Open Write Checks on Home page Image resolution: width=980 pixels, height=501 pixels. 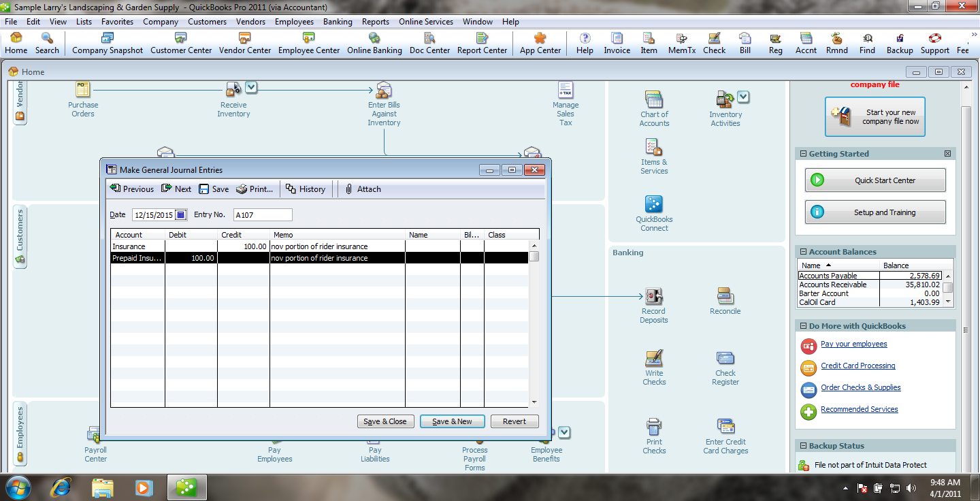[654, 368]
